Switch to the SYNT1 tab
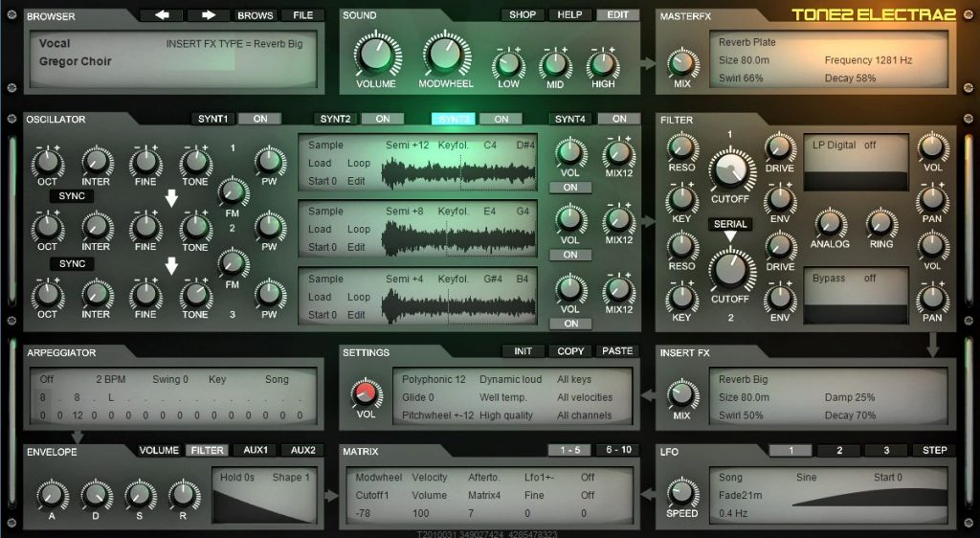 pos(212,119)
